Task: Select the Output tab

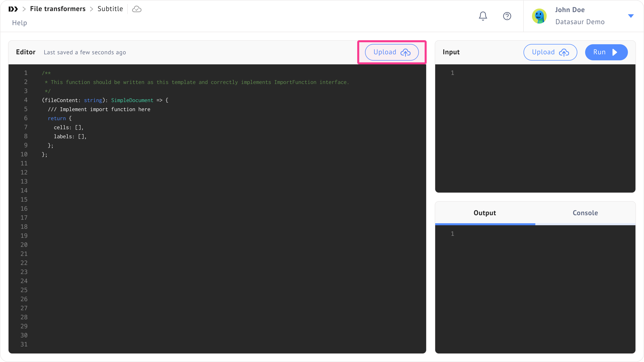Action: [485, 213]
